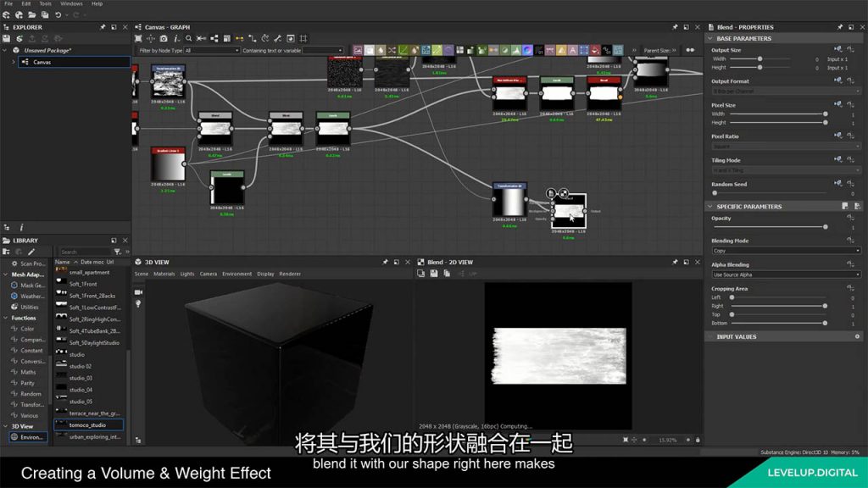Open the Environment menu in 3D View
This screenshot has height=488, width=868.
tap(237, 274)
